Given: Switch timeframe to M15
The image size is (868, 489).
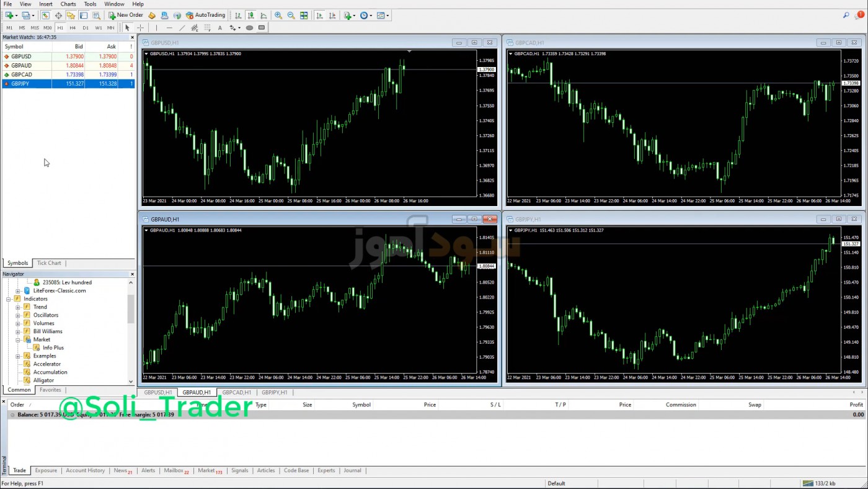Looking at the screenshot, I should coord(35,28).
